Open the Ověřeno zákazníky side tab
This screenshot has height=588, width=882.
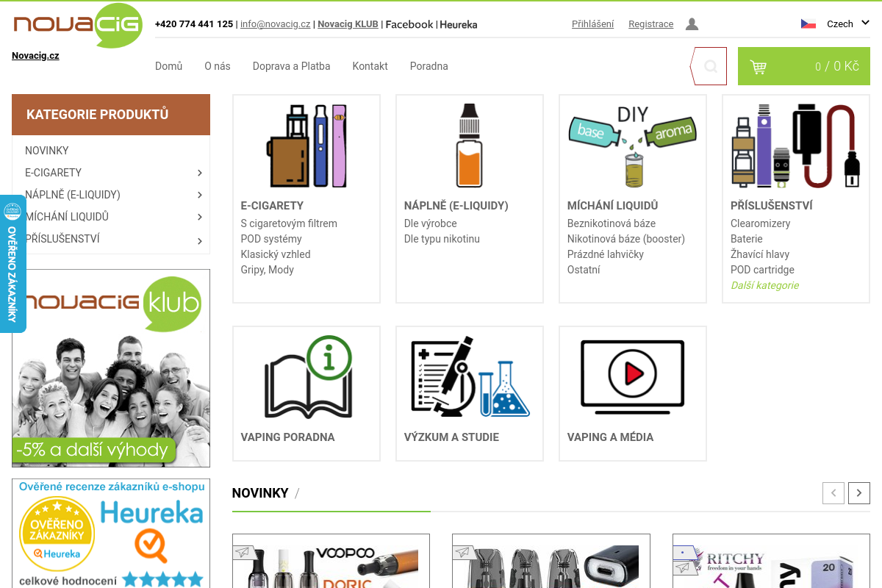click(12, 264)
